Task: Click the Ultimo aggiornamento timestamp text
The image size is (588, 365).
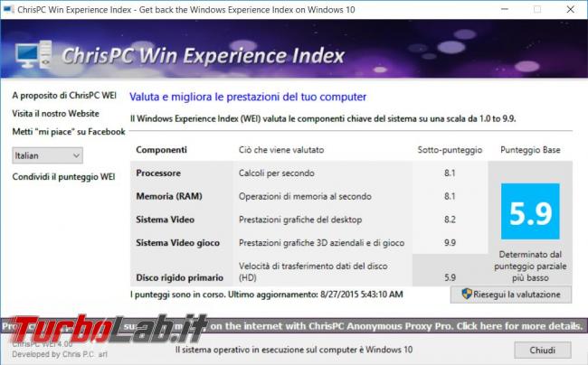Action: pyautogui.click(x=316, y=295)
